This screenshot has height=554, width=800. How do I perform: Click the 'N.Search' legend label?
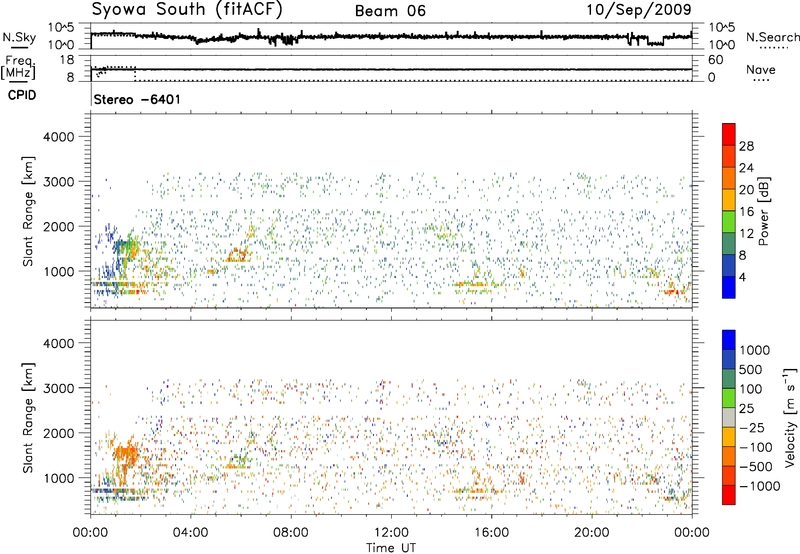[772, 37]
